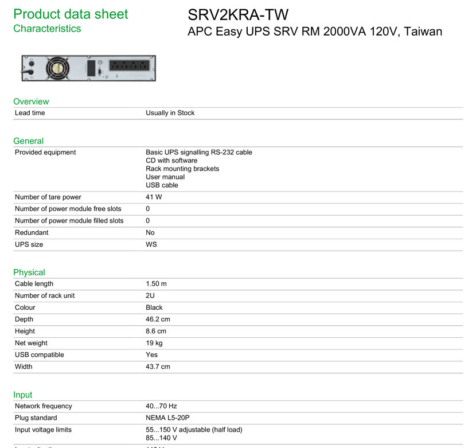Select the 'NEMA L5-20P' plug standard value
The height and width of the screenshot is (448, 476).
tap(167, 418)
